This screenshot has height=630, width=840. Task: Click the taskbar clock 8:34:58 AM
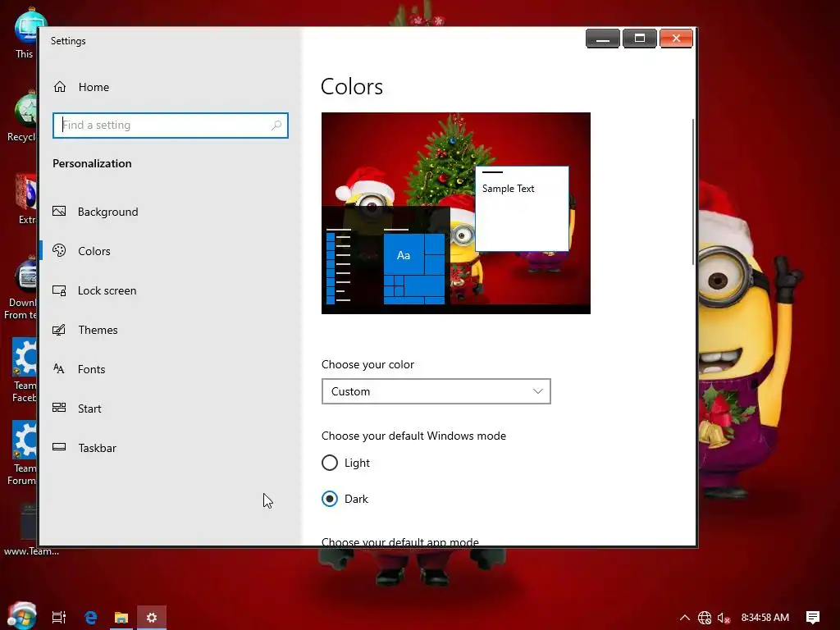click(765, 618)
